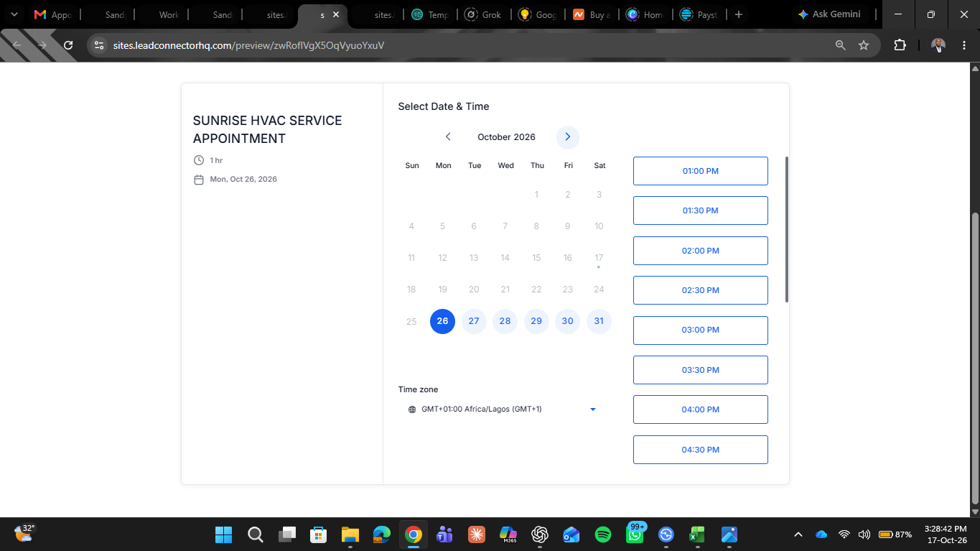980x551 pixels.
Task: Open File Explorer from the taskbar
Action: (x=350, y=534)
